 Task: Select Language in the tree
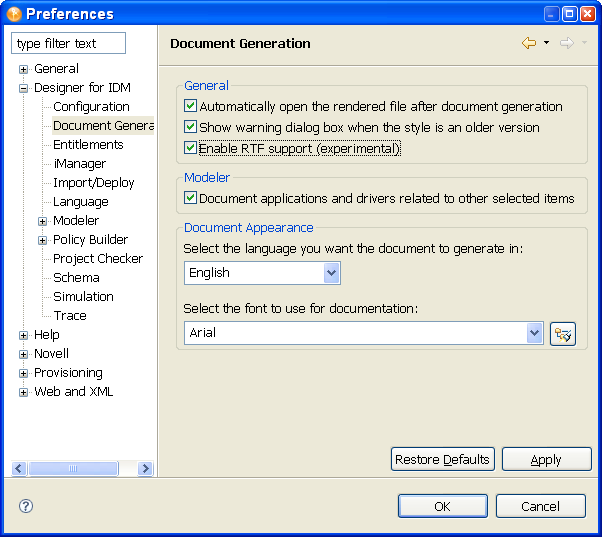[81, 202]
